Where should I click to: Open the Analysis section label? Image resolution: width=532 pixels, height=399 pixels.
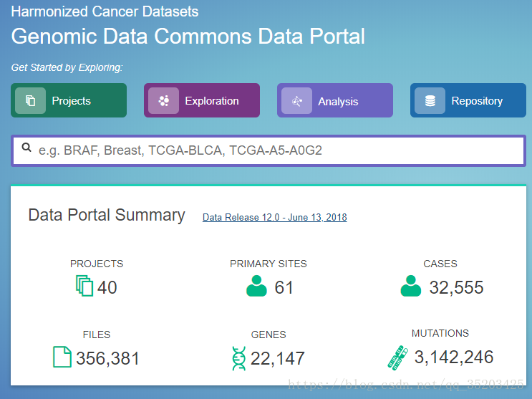click(x=338, y=102)
